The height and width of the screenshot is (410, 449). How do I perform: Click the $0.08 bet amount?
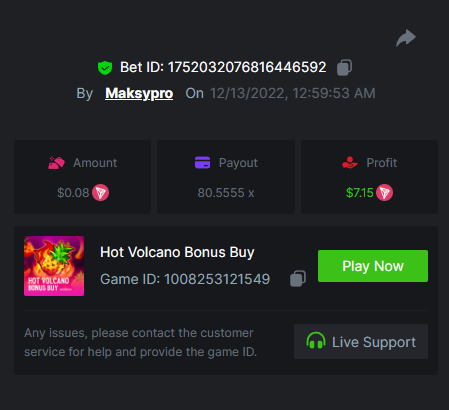[73, 193]
